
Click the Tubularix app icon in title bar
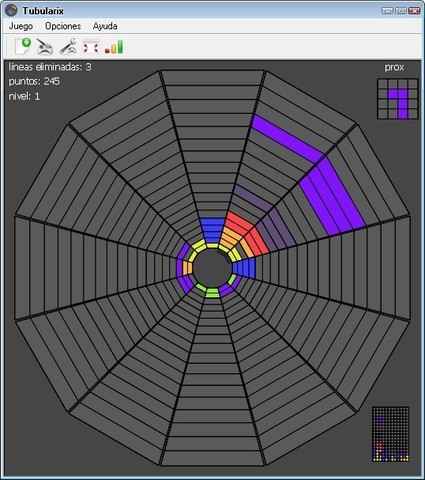pos(11,11)
